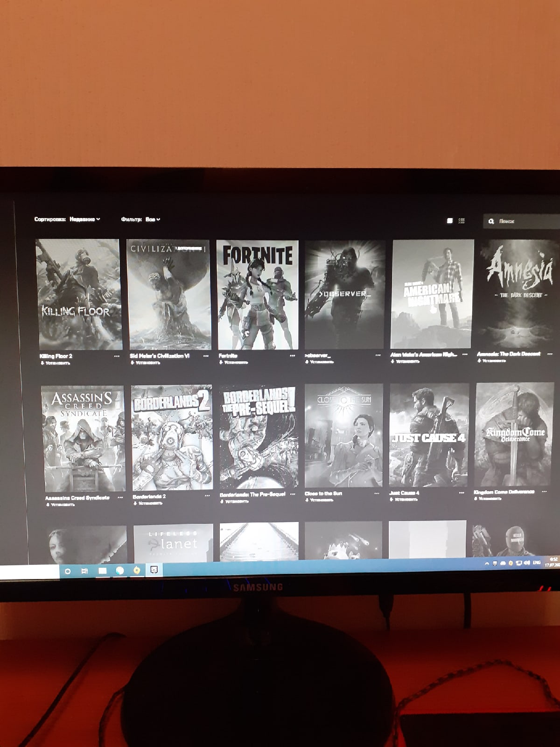Install Close to the Sun
This screenshot has height=747, width=560.
pyautogui.click(x=320, y=500)
